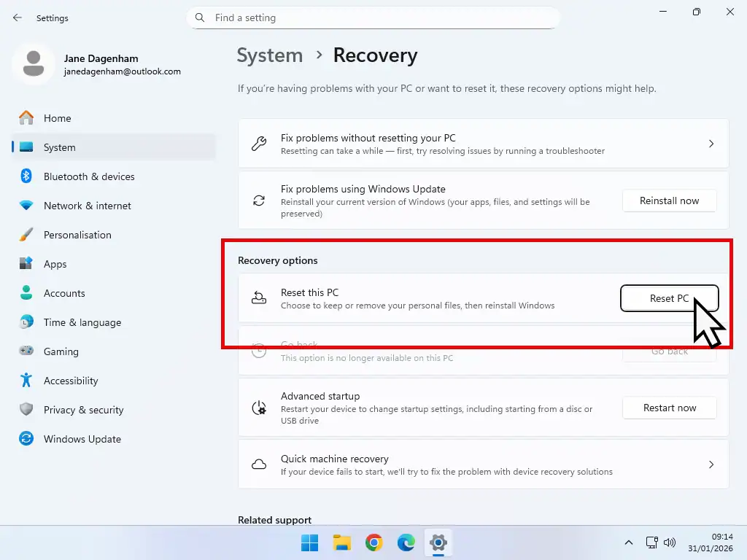Click Reinstall now for Windows Update fix

tap(668, 201)
